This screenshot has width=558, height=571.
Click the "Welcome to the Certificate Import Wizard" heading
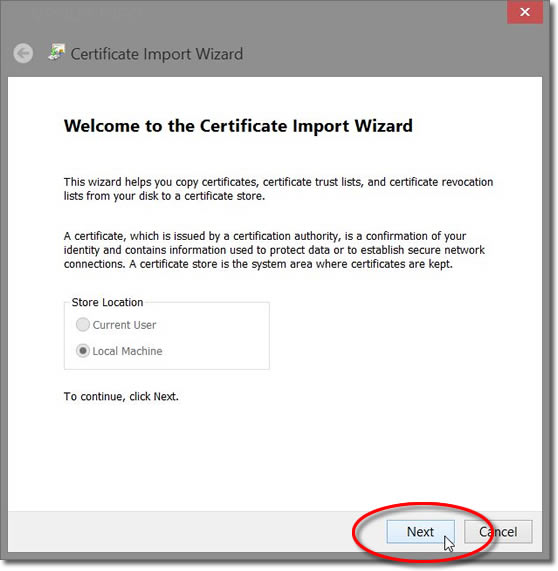click(238, 126)
